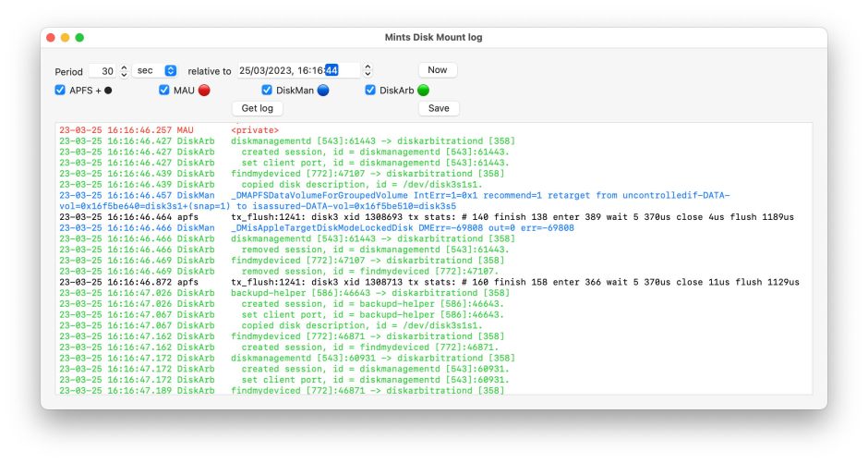The width and height of the screenshot is (868, 463).
Task: Click the date-time stepper arrows
Action: 368,70
